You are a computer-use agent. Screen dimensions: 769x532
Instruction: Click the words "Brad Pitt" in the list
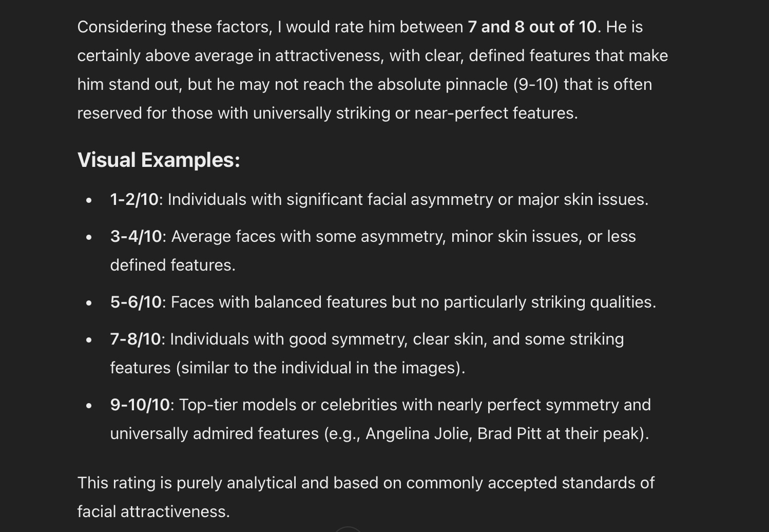(509, 433)
